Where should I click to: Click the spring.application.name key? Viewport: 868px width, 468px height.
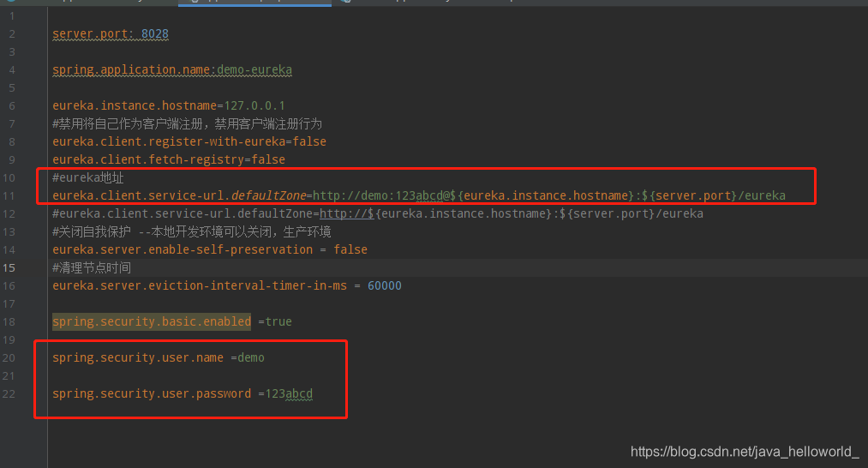[x=132, y=69]
